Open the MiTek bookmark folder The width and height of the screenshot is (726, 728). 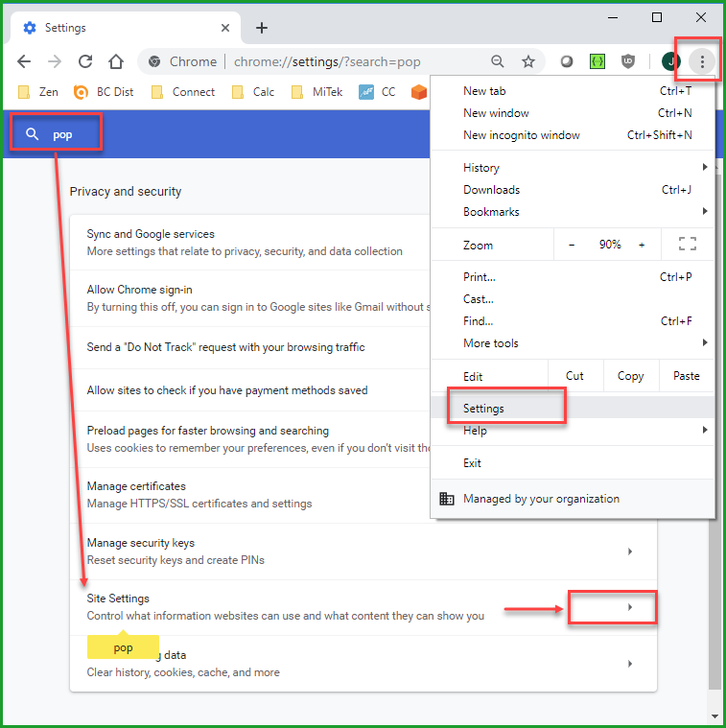[317, 92]
